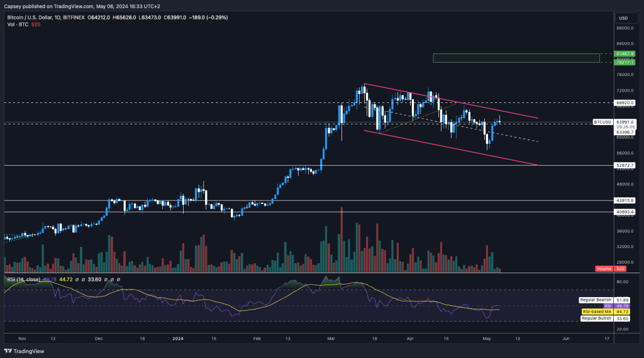Click the BTCUSD price line label
The image size is (644, 358).
tap(602, 122)
